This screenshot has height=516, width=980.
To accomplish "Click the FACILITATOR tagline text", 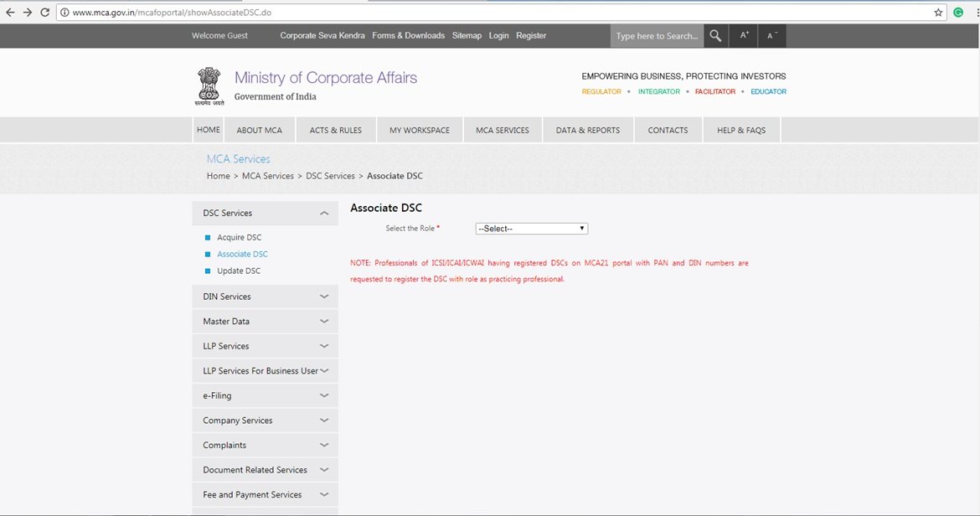I will pos(715,92).
